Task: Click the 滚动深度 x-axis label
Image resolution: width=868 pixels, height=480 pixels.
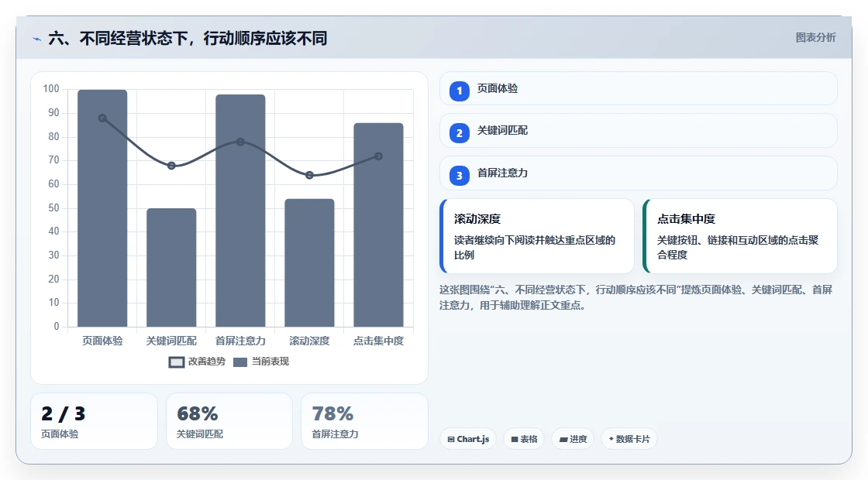Action: (309, 341)
